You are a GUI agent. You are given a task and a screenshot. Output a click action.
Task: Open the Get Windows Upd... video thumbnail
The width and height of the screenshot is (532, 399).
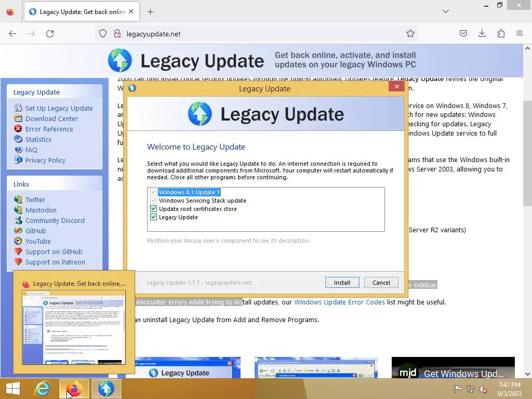click(453, 367)
